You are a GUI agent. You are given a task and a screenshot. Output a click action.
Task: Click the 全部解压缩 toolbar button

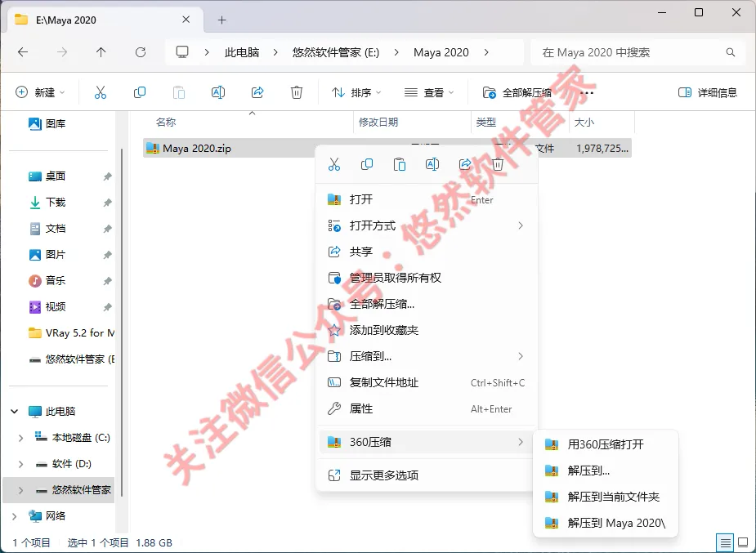point(517,92)
